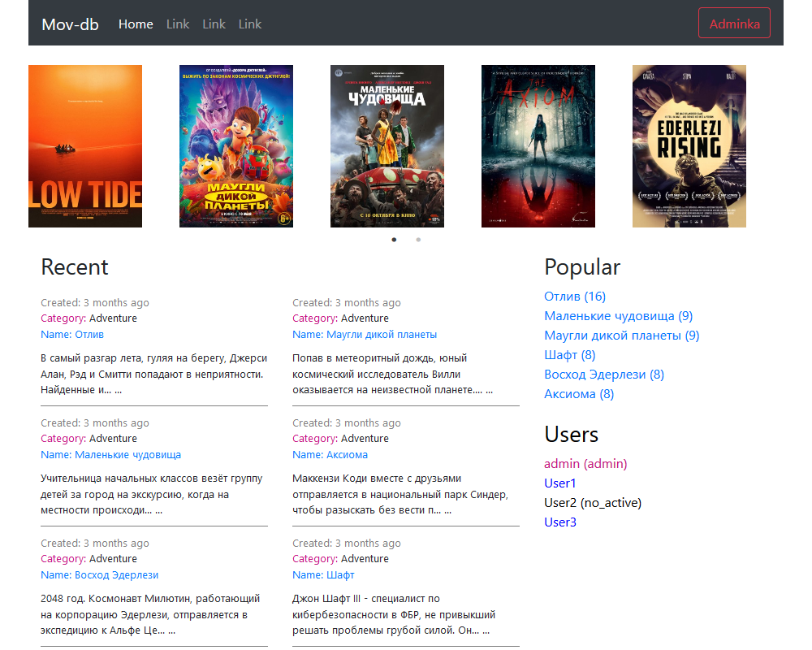Click the first Link nav item

pos(178,24)
